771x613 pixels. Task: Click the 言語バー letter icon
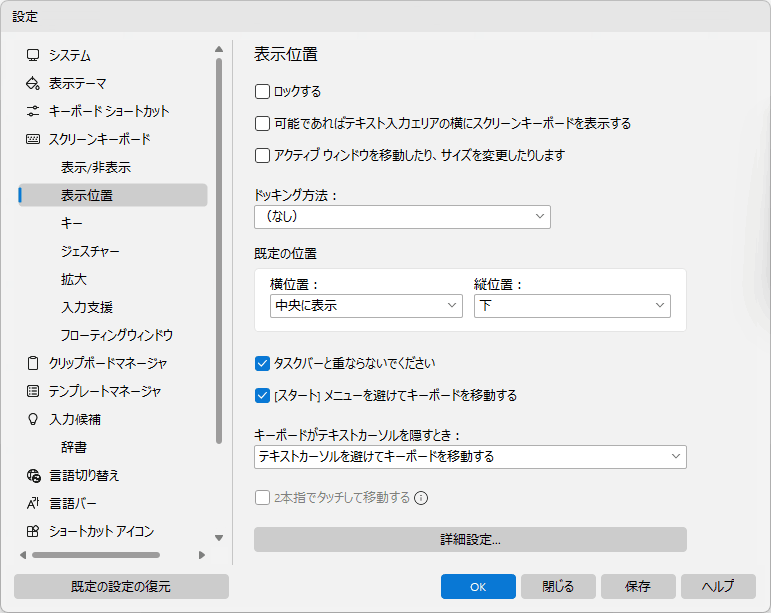33,503
